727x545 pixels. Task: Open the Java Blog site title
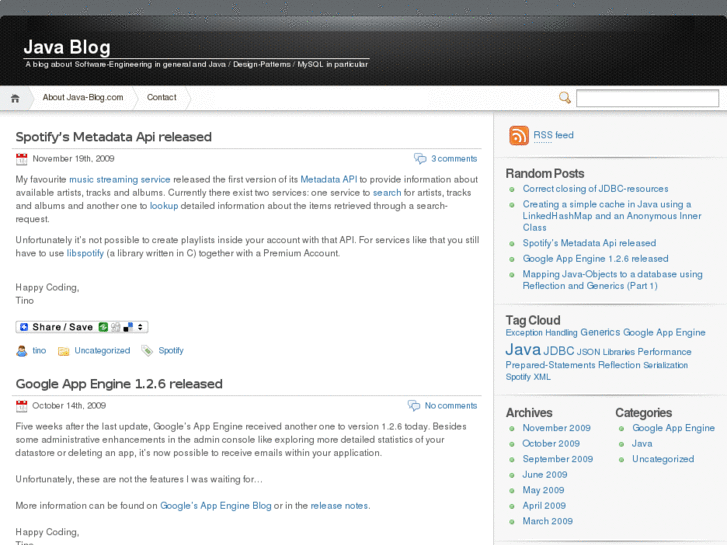click(67, 47)
